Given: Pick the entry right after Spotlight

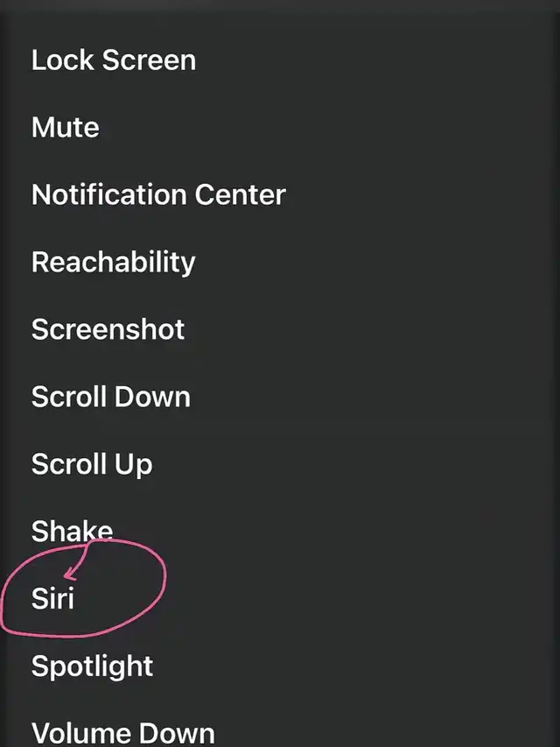Looking at the screenshot, I should 123,732.
